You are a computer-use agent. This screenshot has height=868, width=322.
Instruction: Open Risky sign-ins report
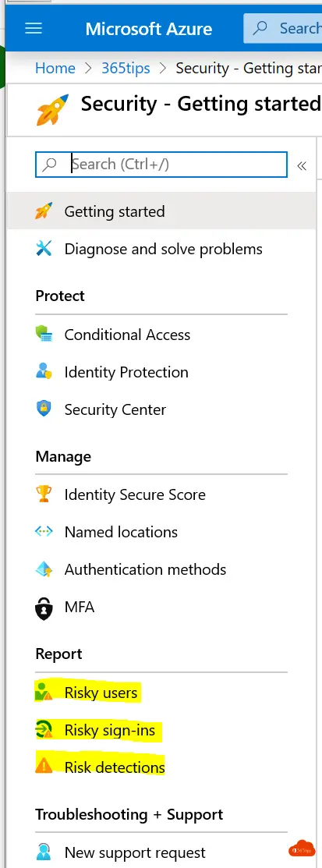click(x=110, y=731)
